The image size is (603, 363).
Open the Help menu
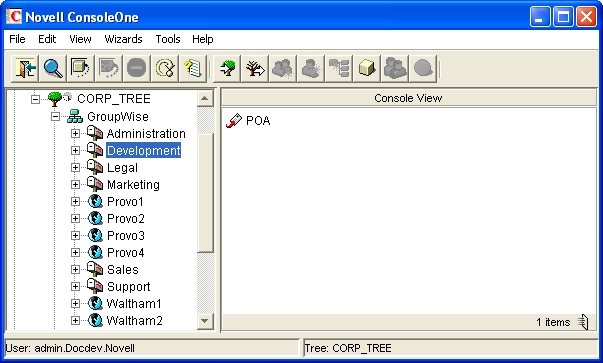click(203, 39)
